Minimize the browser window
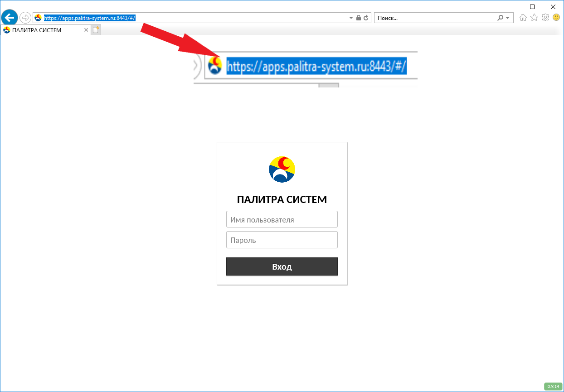 coord(512,6)
